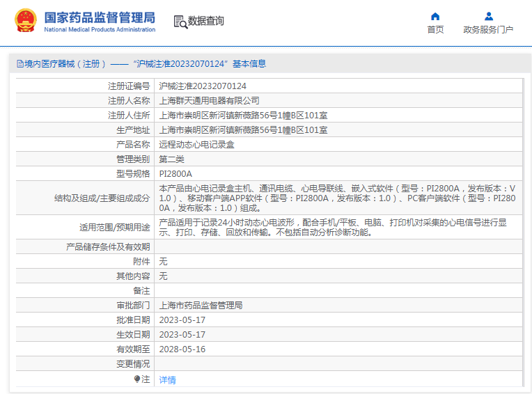The width and height of the screenshot is (532, 394).
Task: Click the 管理类别 label
Action: click(x=133, y=159)
